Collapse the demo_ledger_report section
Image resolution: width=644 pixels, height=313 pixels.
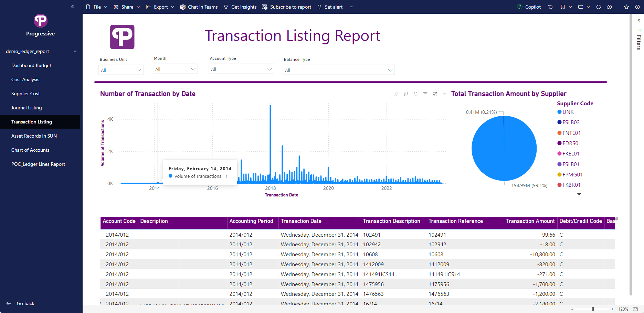[x=75, y=51]
